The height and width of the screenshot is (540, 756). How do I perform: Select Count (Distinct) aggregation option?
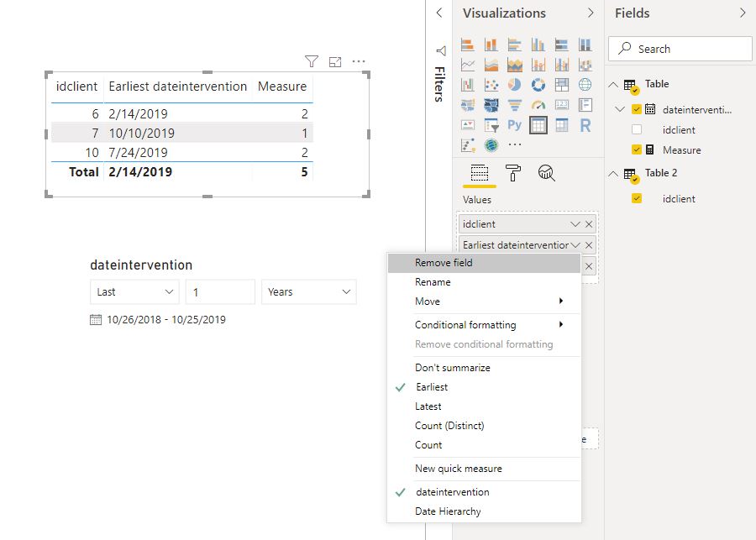coord(484,426)
